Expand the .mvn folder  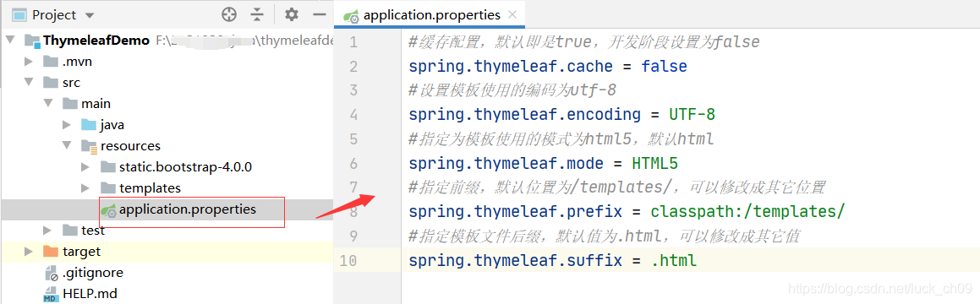coord(28,61)
